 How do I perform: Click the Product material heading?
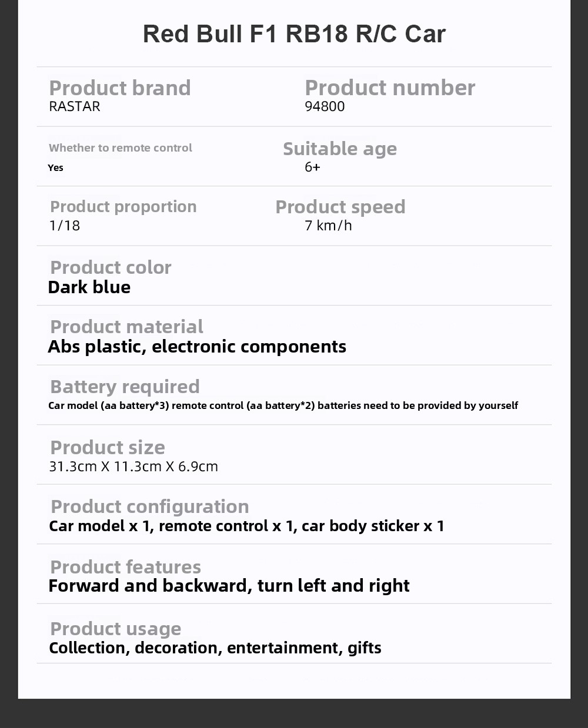pos(127,327)
